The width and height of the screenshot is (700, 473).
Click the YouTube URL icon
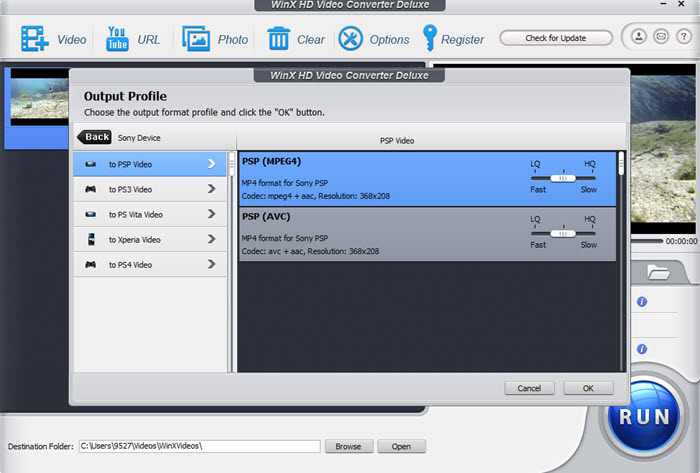pyautogui.click(x=117, y=39)
